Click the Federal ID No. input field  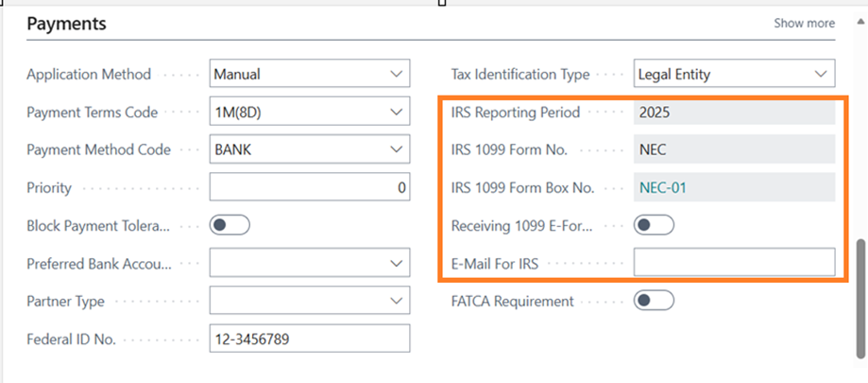(310, 339)
